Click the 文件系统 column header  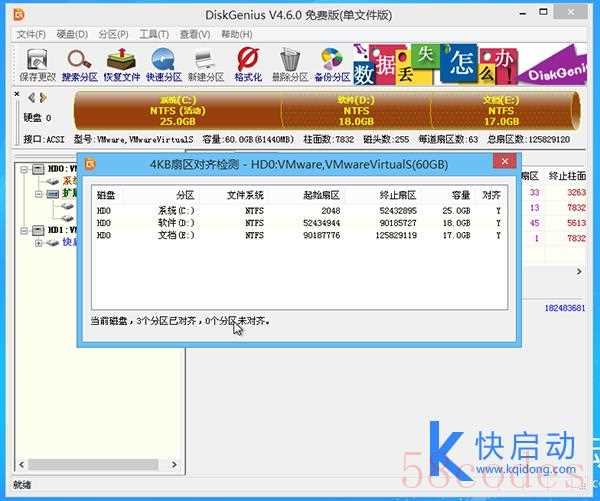click(x=245, y=195)
